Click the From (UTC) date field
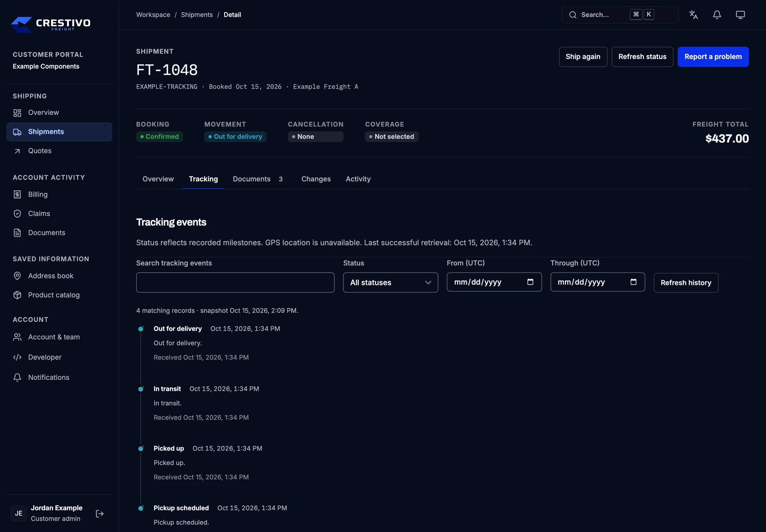Screen dimensions: 766x532 click(494, 282)
